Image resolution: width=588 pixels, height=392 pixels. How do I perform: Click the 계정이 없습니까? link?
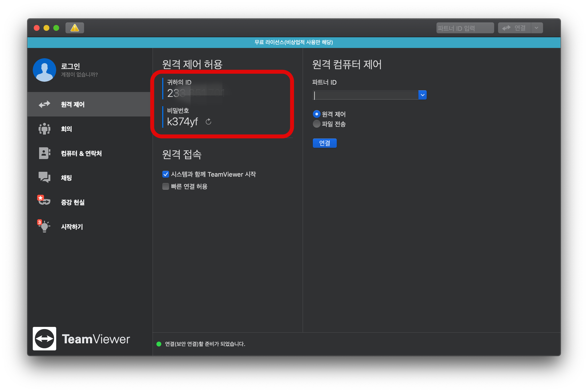[x=79, y=74]
